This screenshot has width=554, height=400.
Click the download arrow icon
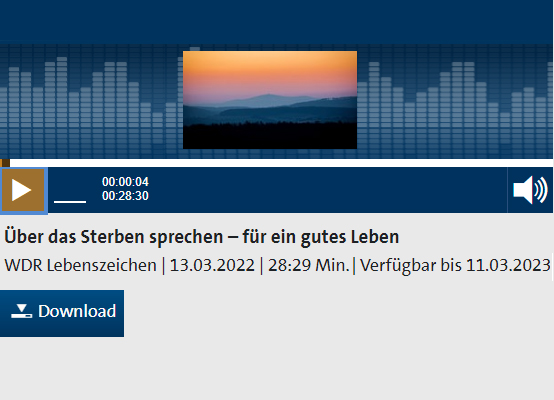(x=22, y=311)
